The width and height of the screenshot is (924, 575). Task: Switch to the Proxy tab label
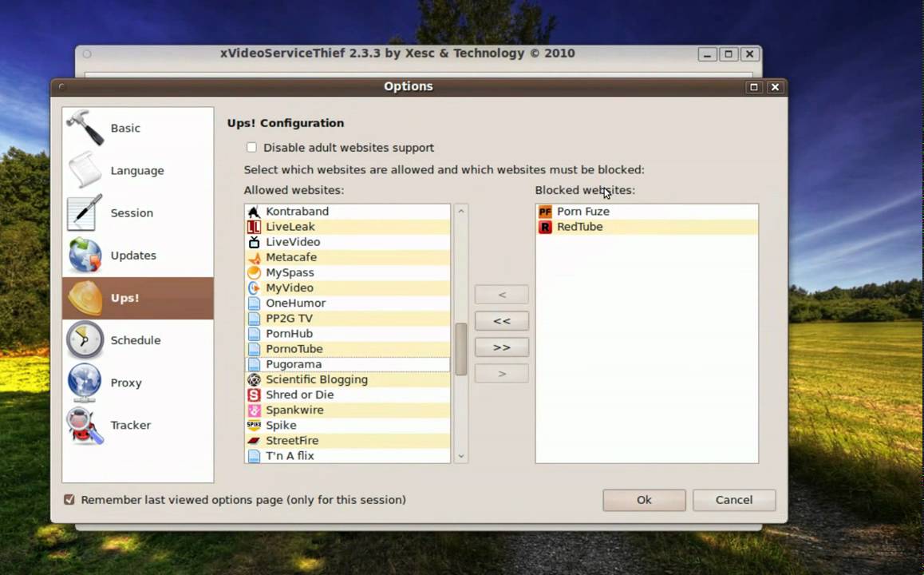point(126,383)
